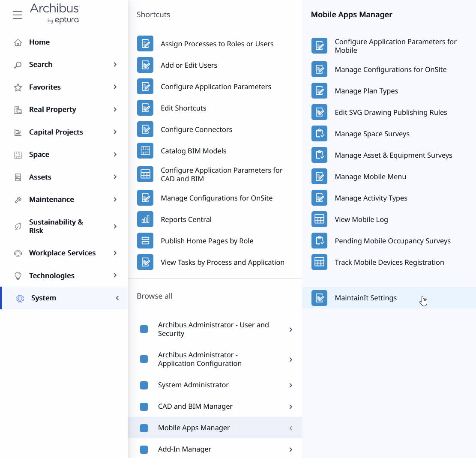The image size is (476, 458).
Task: Expand the Maintenance section arrow
Action: tap(115, 200)
